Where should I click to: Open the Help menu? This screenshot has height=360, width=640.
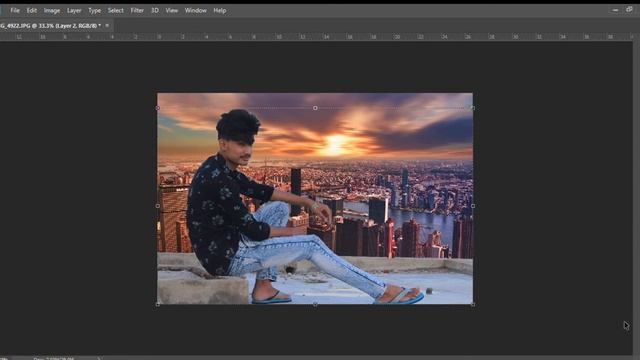(220, 11)
